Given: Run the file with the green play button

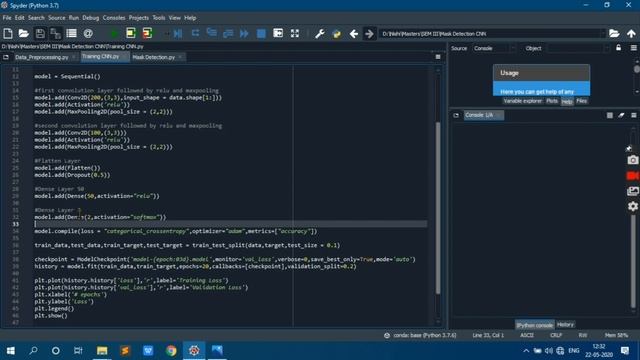Looking at the screenshot, I should (x=115, y=33).
